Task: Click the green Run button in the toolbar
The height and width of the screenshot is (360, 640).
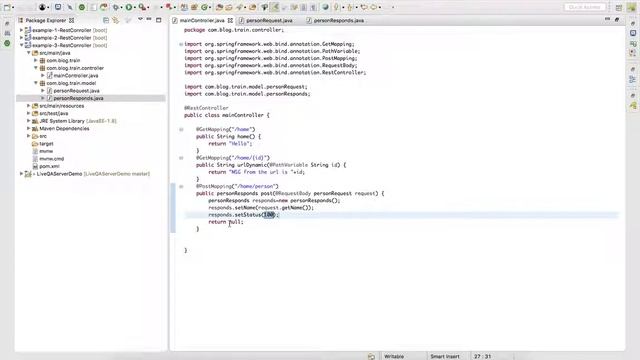Action: coord(129,7)
